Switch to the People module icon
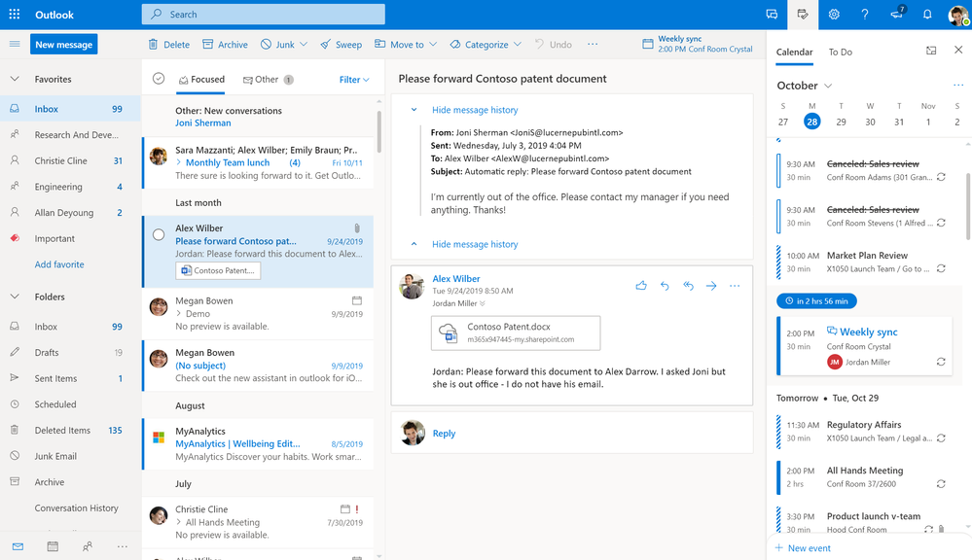Screen dimensions: 972x560 click(x=88, y=546)
